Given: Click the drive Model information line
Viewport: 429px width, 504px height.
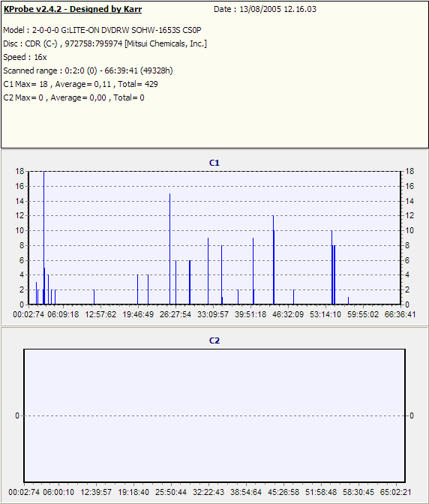Looking at the screenshot, I should tap(102, 30).
